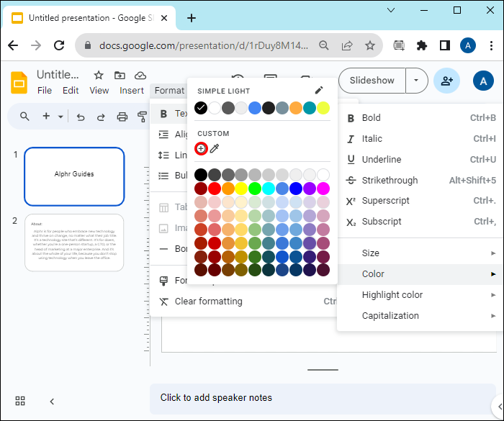Pick the black theme color swatch
This screenshot has width=504, height=421.
[201, 108]
